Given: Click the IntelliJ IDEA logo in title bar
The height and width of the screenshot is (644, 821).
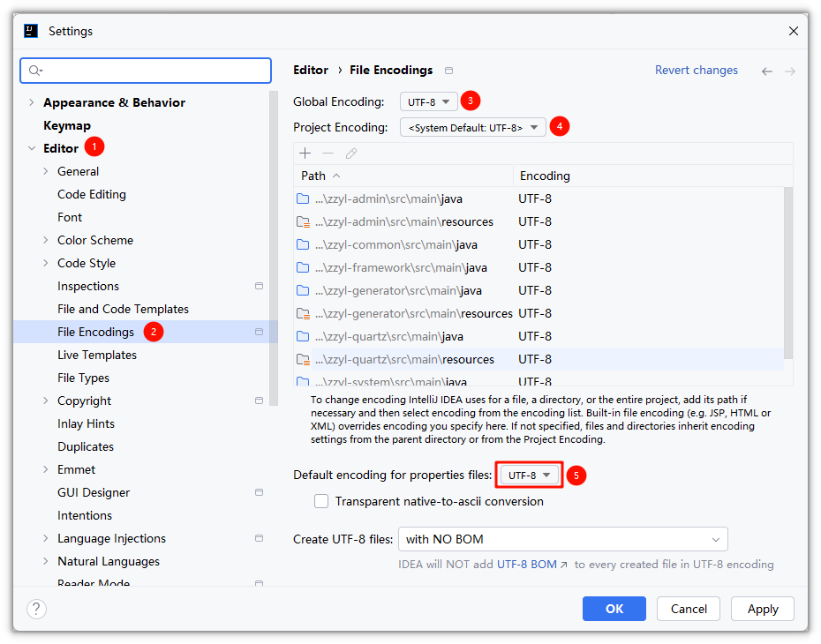Looking at the screenshot, I should point(31,31).
